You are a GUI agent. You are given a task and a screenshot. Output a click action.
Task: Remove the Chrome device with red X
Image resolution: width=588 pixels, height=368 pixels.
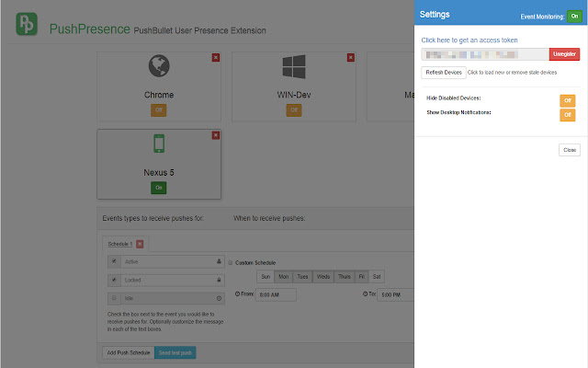tap(216, 58)
